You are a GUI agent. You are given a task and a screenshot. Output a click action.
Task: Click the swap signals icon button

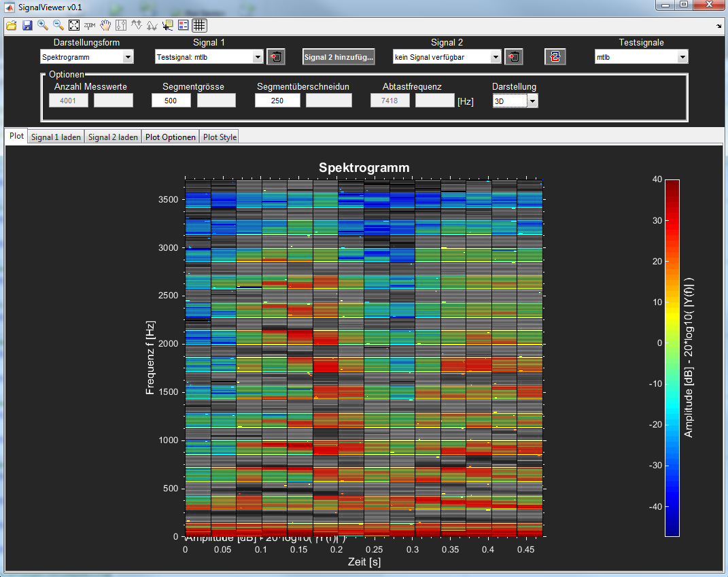click(x=555, y=57)
